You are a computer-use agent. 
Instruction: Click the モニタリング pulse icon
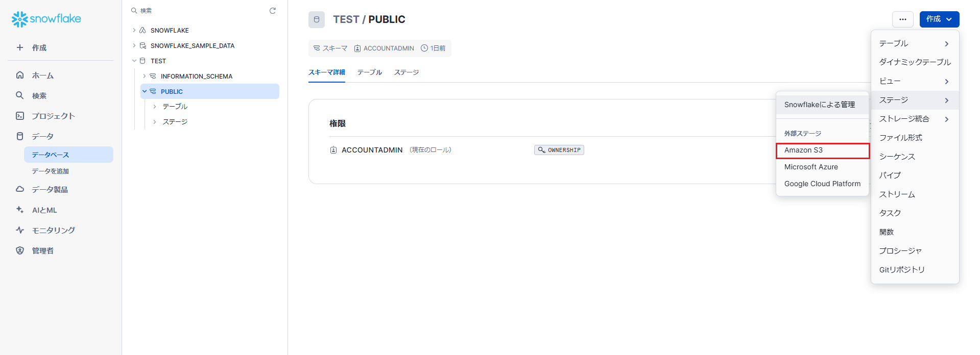click(20, 230)
